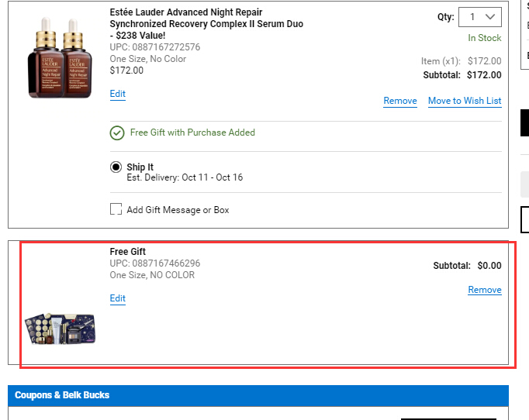Click the Ship It delivery option label
Image resolution: width=529 pixels, height=420 pixels.
140,167
